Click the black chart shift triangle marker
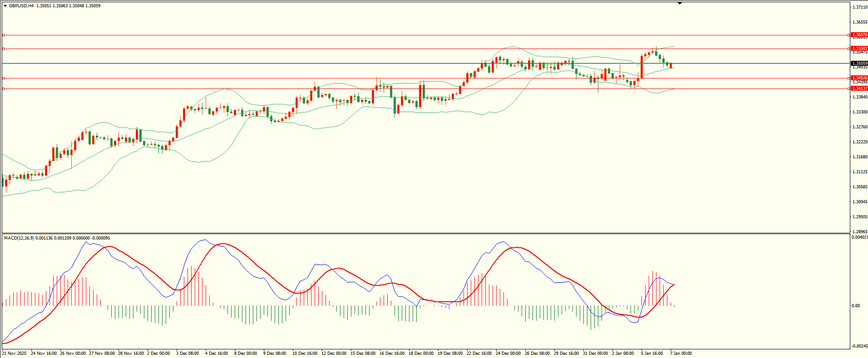The height and width of the screenshot is (358, 868). click(680, 3)
